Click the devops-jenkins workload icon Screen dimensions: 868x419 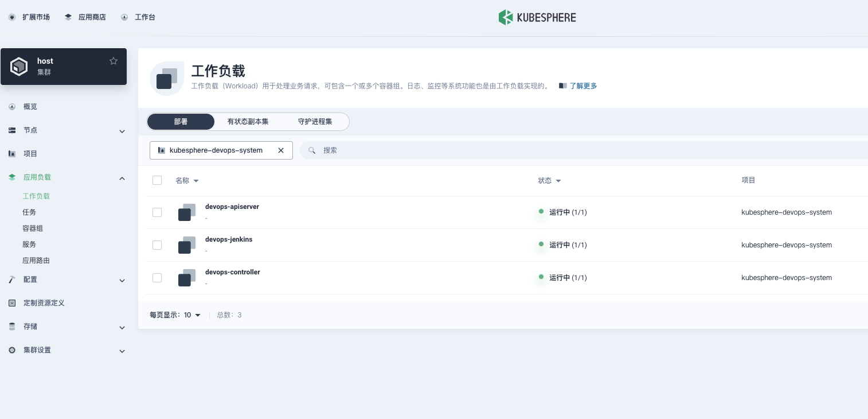point(187,245)
